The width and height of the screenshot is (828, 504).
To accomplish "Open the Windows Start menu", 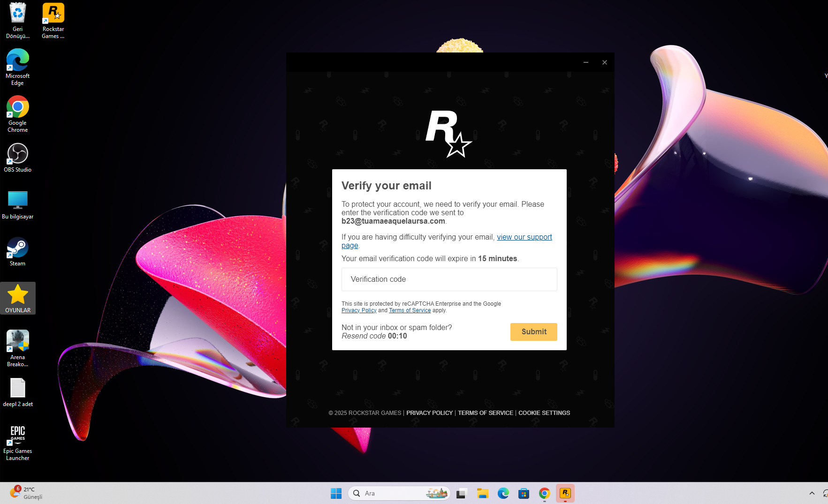I will click(x=336, y=493).
